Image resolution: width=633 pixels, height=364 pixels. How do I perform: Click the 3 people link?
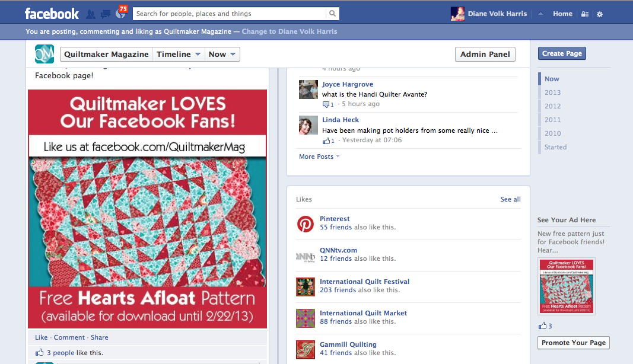click(61, 353)
